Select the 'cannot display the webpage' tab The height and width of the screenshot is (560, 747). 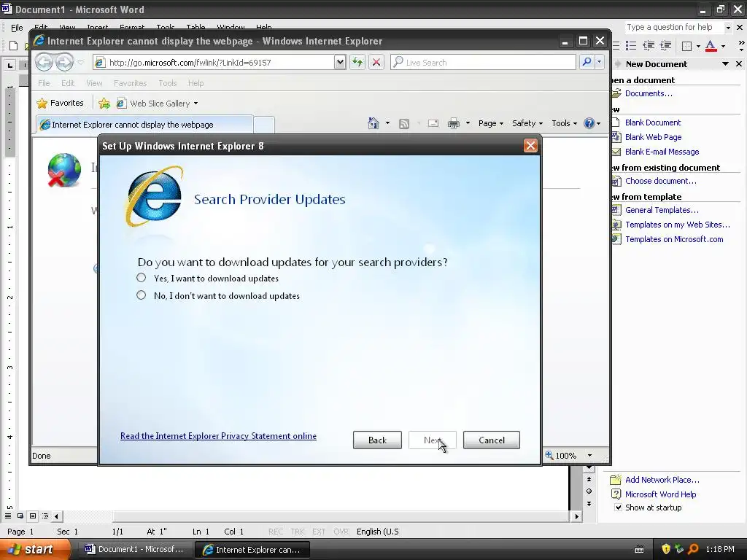(x=144, y=124)
